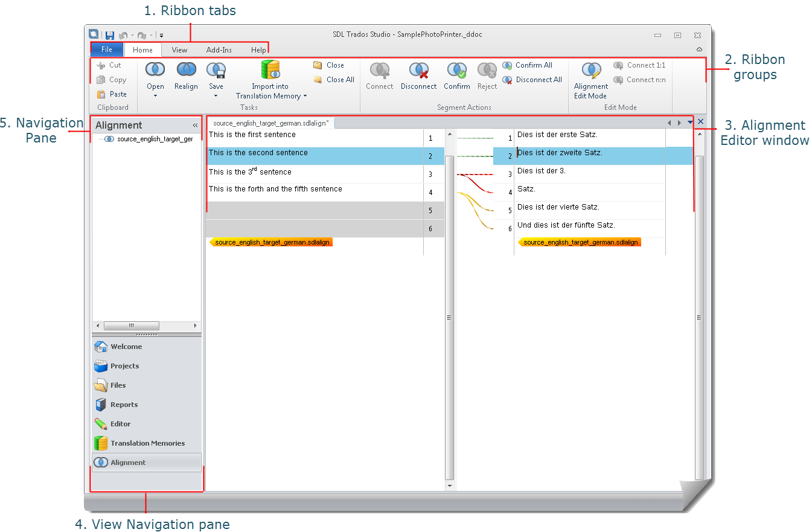Click the Connect 1:1 option
812x532 pixels.
point(639,65)
